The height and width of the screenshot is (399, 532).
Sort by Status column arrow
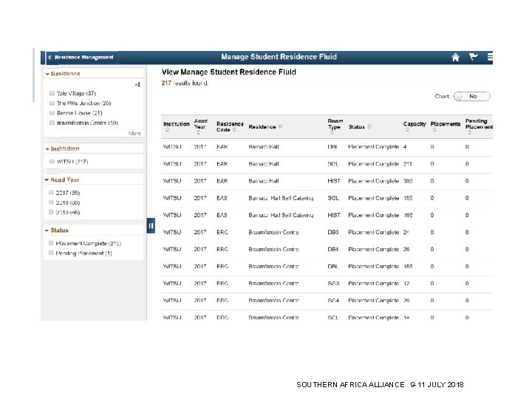(x=369, y=127)
